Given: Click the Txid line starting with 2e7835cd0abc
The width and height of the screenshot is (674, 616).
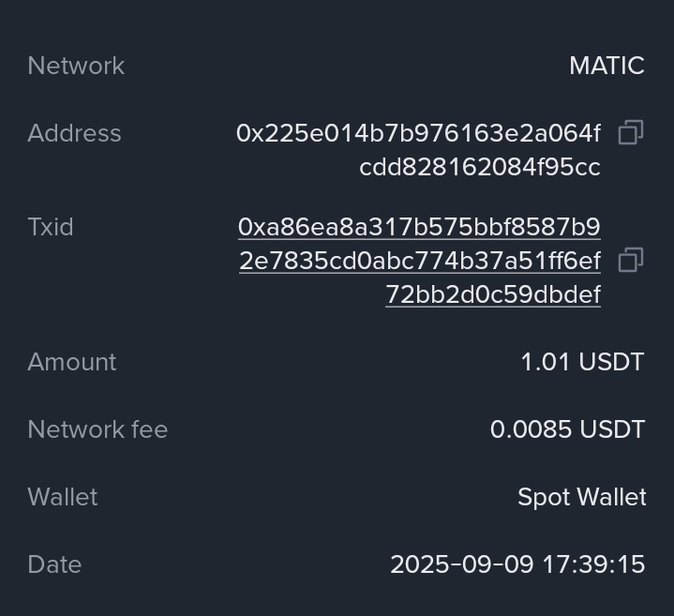Looking at the screenshot, I should (x=419, y=261).
